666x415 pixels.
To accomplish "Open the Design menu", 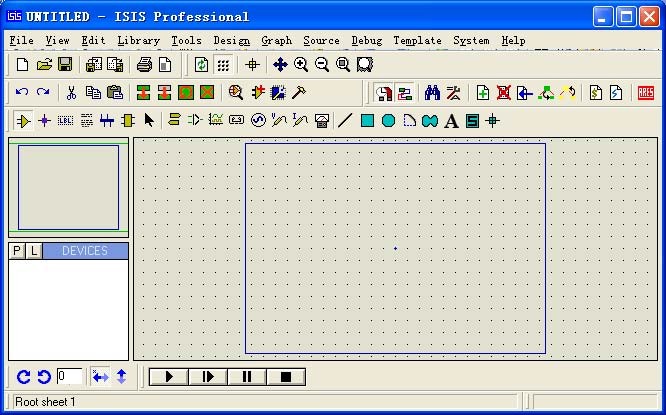I will 231,41.
